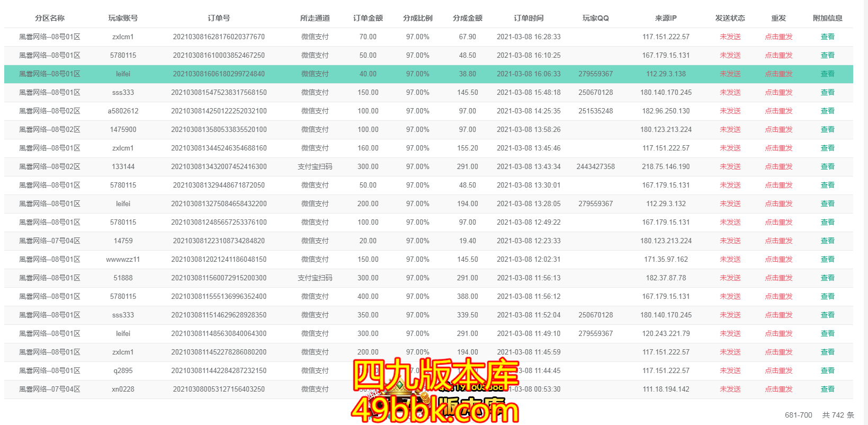Click the 订单时间 column header
The width and height of the screenshot is (868, 425).
click(x=528, y=18)
